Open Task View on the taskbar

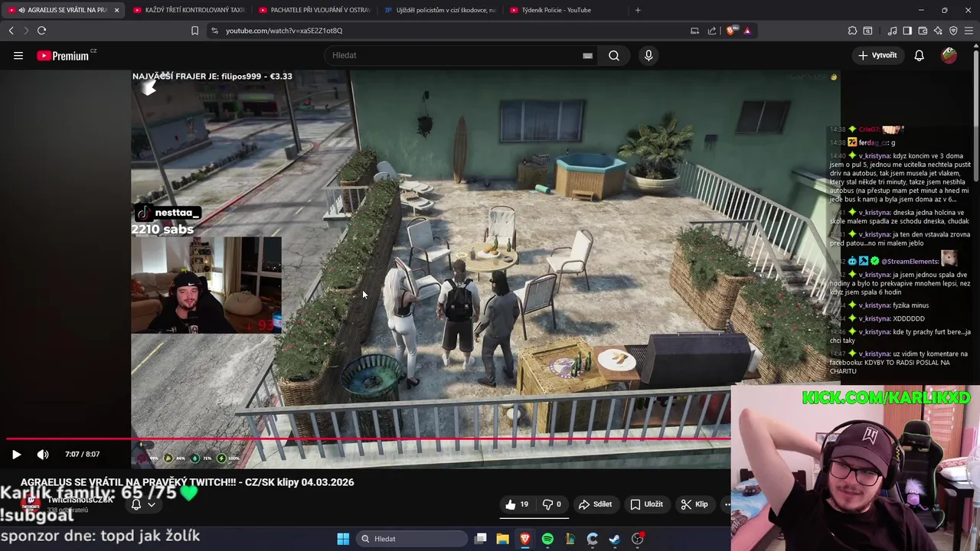[x=481, y=539]
